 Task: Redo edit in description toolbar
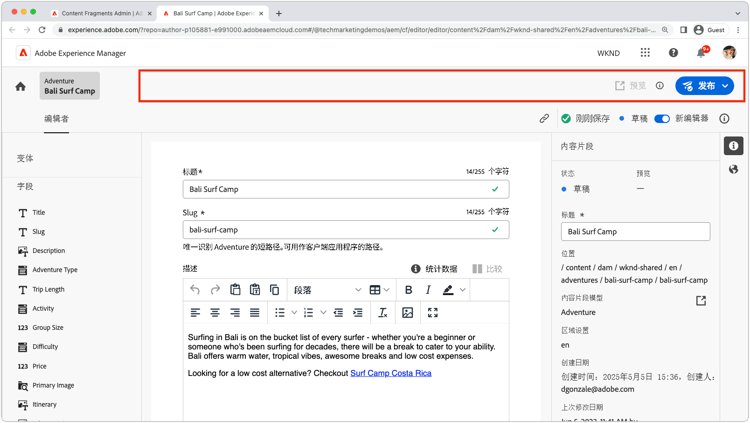[x=215, y=289]
